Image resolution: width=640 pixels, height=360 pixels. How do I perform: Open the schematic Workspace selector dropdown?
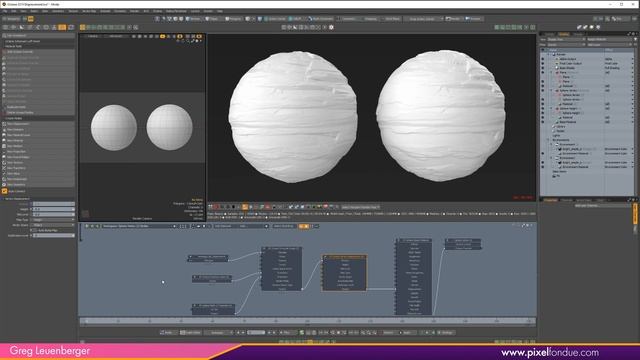[139, 226]
